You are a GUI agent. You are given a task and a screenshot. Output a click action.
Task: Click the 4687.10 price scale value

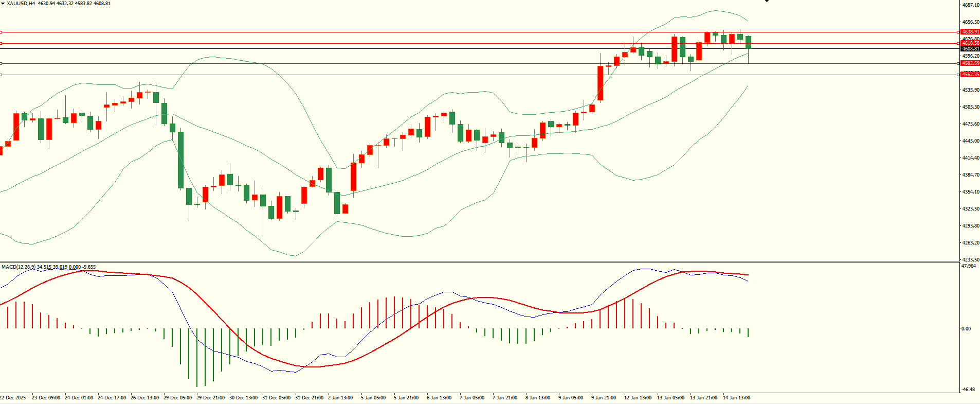(x=970, y=5)
